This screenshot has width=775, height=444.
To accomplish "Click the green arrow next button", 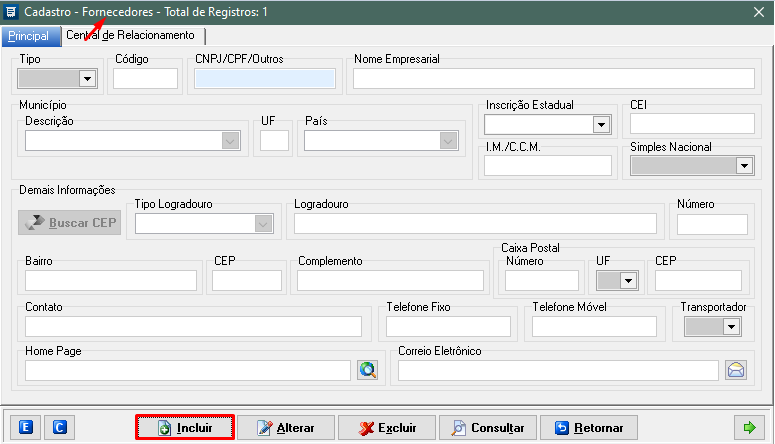I will tap(748, 428).
